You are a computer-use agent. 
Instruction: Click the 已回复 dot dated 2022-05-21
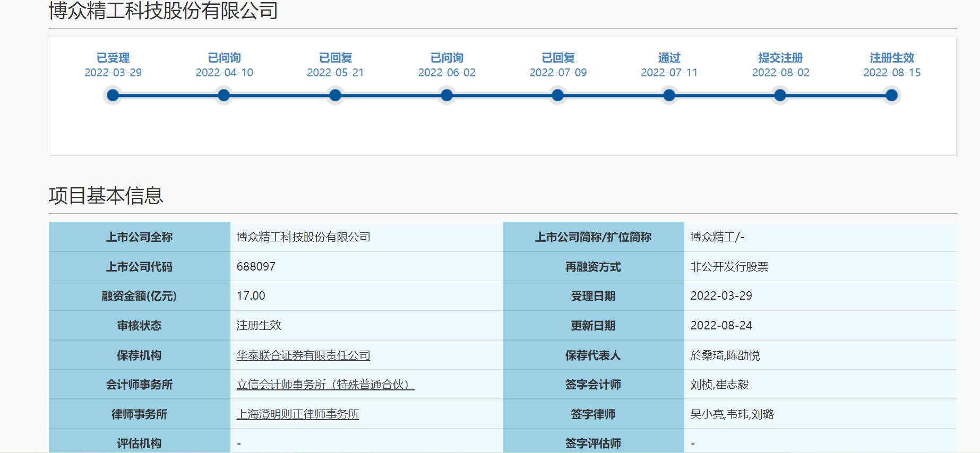point(335,95)
